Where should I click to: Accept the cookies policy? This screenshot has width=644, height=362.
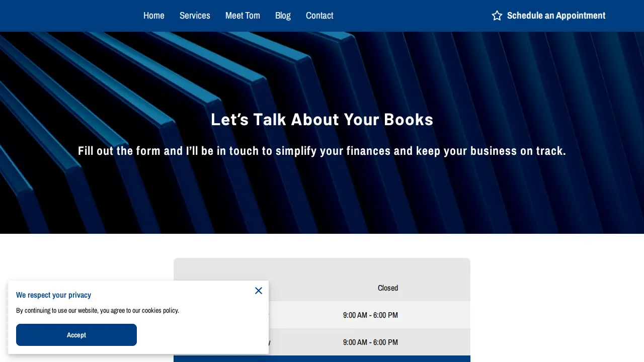coord(76,335)
